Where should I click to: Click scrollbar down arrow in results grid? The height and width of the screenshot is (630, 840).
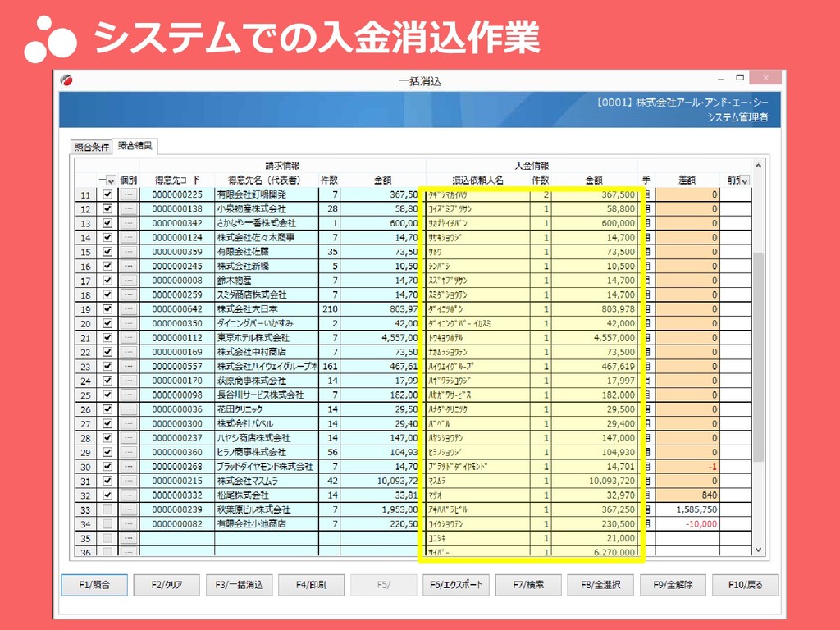(758, 550)
